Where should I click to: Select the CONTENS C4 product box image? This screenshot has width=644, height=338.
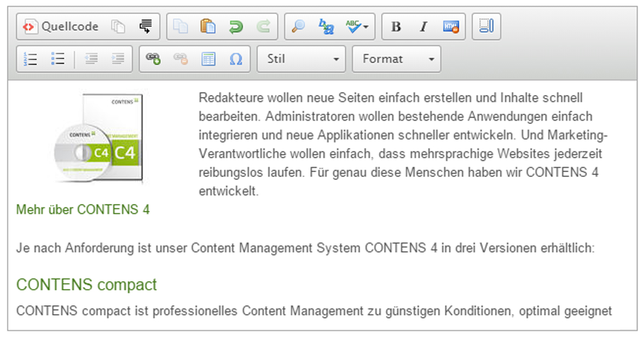[100, 138]
